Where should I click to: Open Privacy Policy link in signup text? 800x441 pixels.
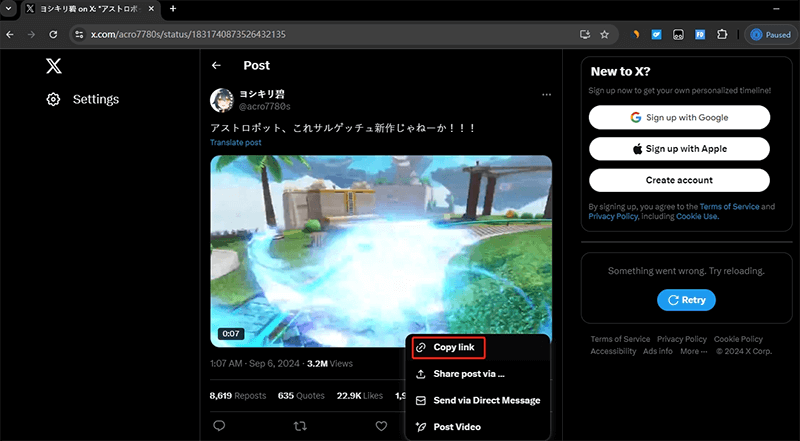(x=613, y=216)
